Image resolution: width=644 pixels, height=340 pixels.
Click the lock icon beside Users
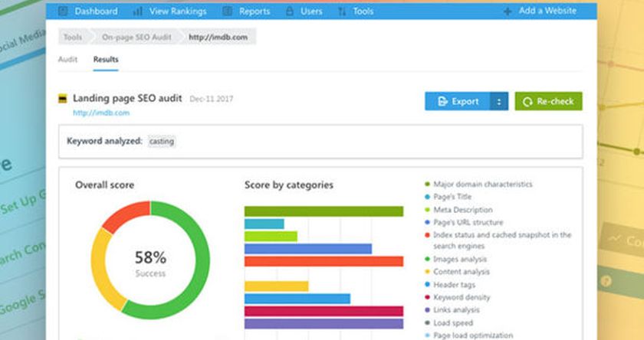[290, 11]
